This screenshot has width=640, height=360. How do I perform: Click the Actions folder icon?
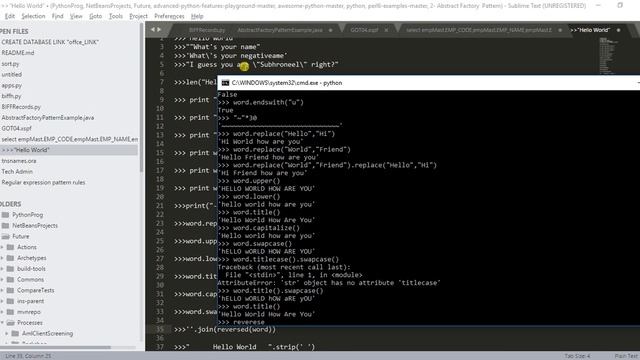11,247
